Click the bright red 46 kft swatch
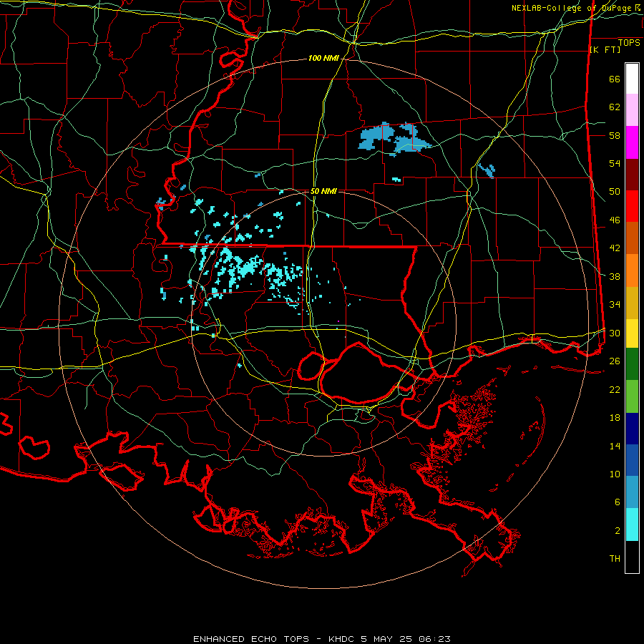Viewport: 644px width, 644px height. [x=632, y=206]
